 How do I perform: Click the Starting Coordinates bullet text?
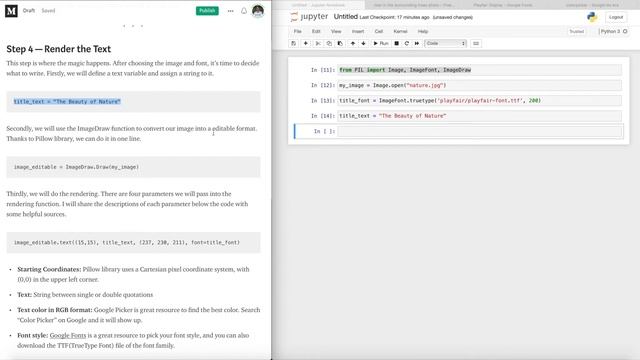133,274
